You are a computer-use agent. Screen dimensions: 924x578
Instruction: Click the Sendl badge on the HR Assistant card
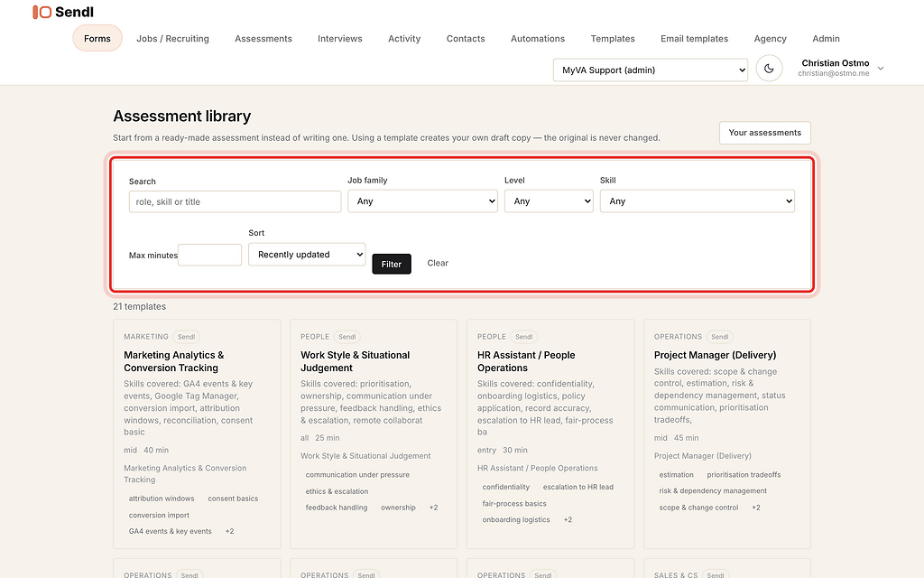coord(524,337)
